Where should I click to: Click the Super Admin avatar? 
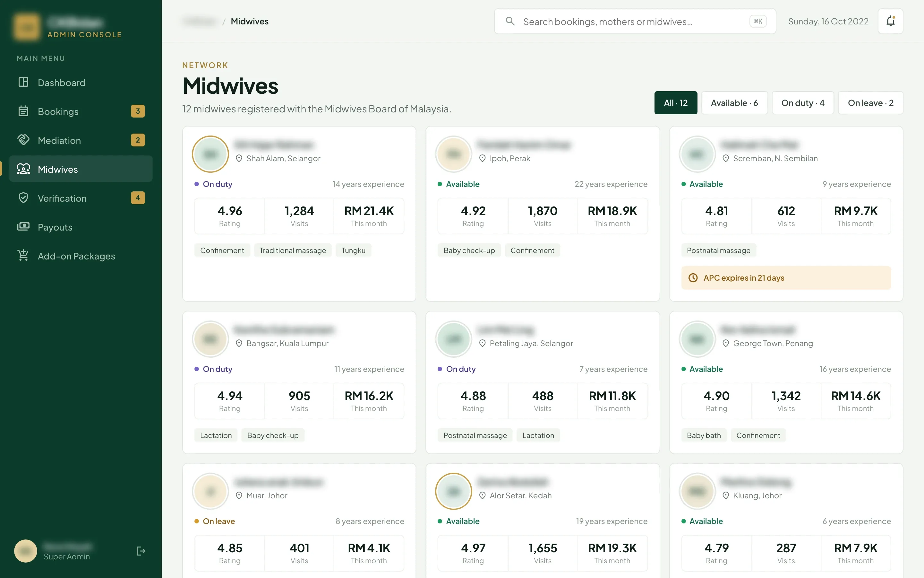click(26, 551)
